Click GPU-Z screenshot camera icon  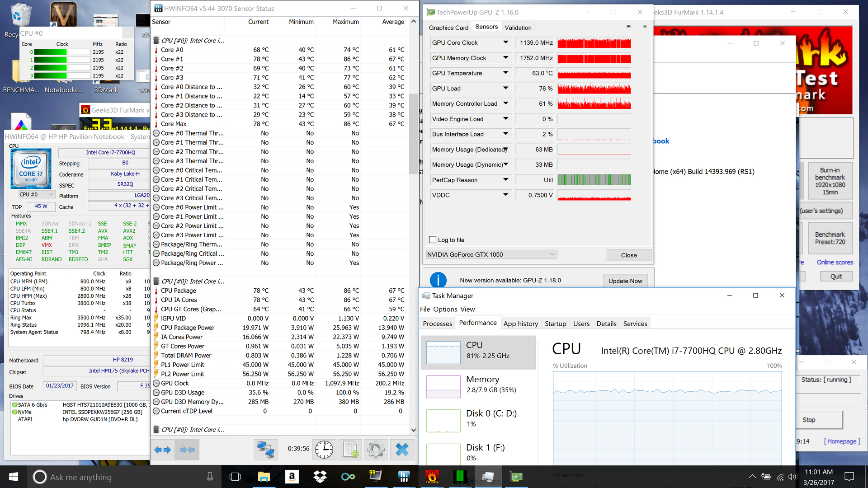point(628,27)
